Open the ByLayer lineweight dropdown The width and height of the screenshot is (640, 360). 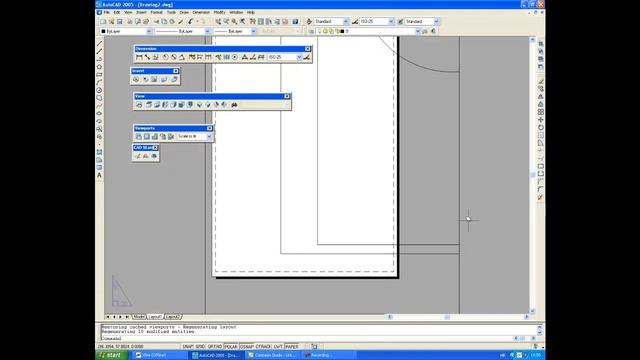253,31
